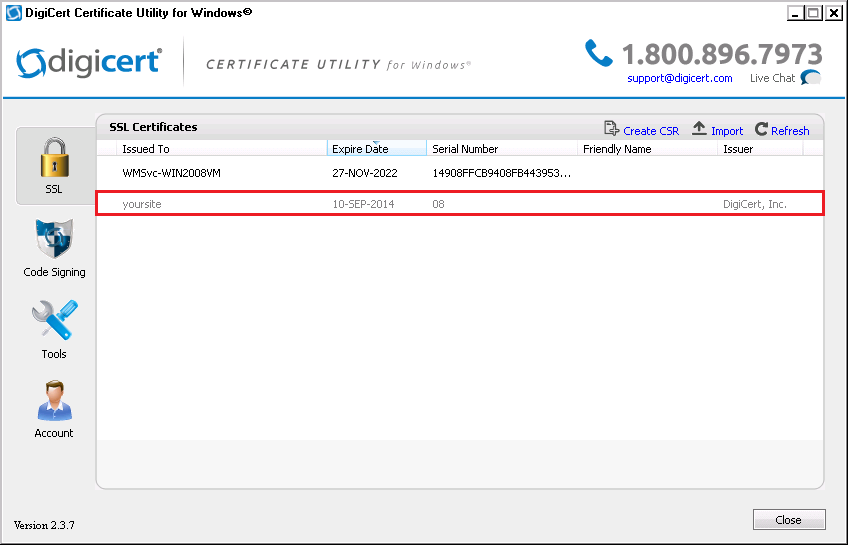Open Live Chat speech bubble icon
Screen dimensions: 848x545
[811, 78]
